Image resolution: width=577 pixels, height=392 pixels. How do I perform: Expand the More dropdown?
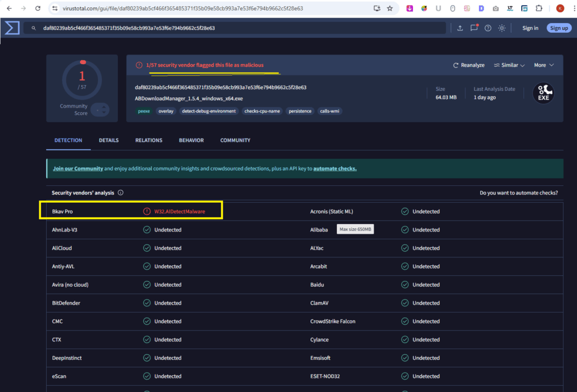click(544, 65)
